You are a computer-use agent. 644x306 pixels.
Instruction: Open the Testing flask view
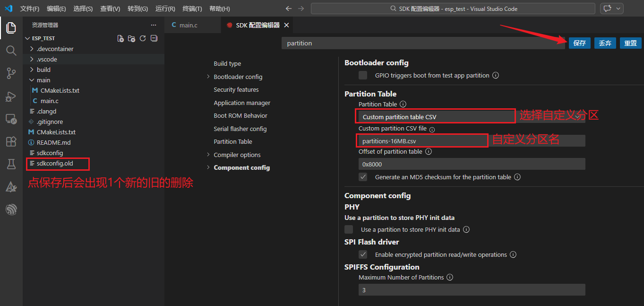point(11,164)
